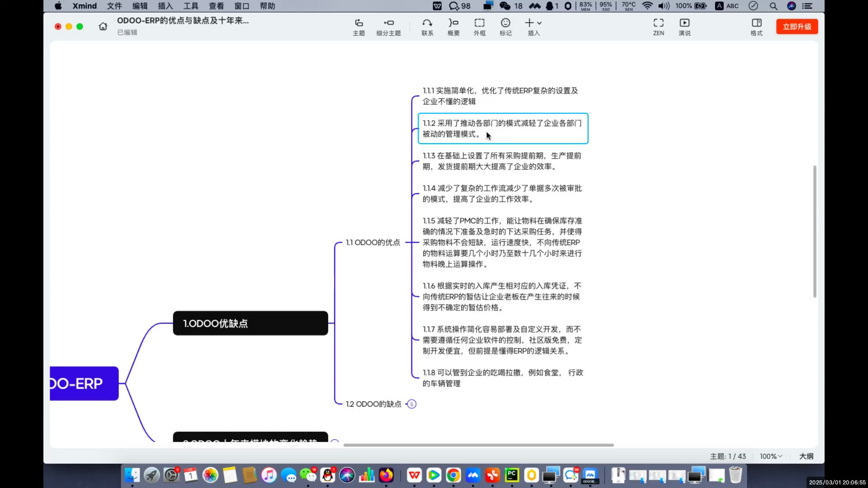The image size is (868, 488).
Task: Click the home icon beside the document title
Action: click(x=103, y=27)
